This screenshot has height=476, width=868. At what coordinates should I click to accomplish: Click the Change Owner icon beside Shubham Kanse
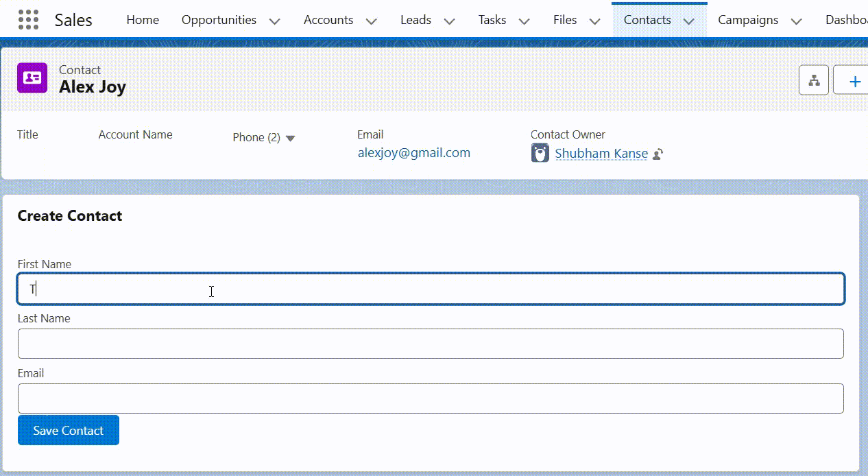tap(657, 154)
